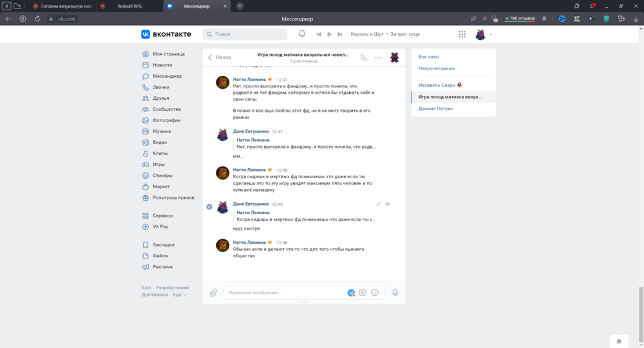
Task: Open Стикеры in sidebar
Action: [157, 176]
